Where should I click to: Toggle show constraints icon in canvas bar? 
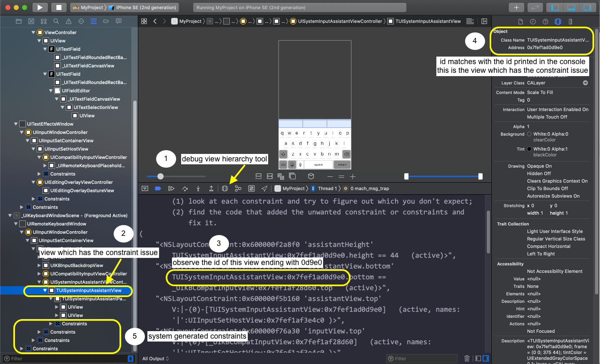270,176
